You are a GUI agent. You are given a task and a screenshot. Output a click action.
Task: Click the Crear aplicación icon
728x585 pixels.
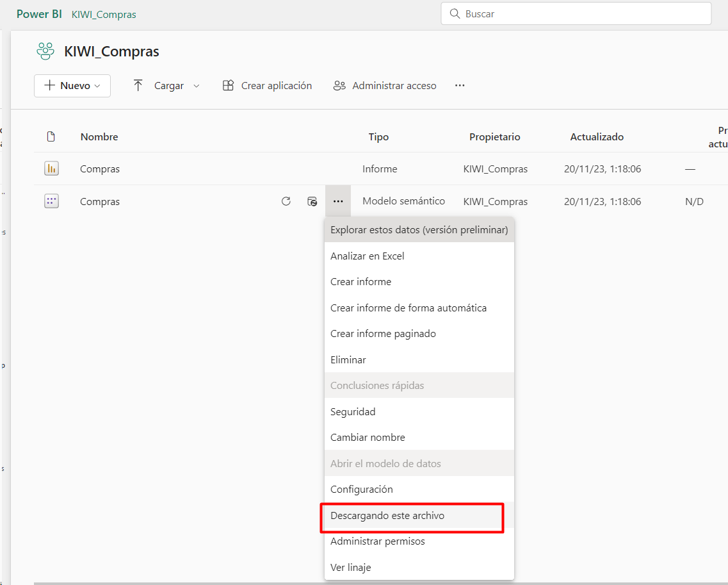click(228, 85)
